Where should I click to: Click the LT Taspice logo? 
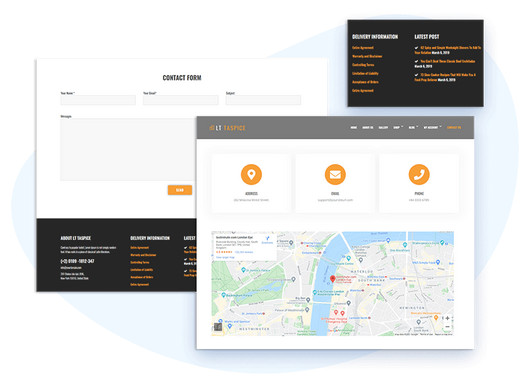coord(227,128)
